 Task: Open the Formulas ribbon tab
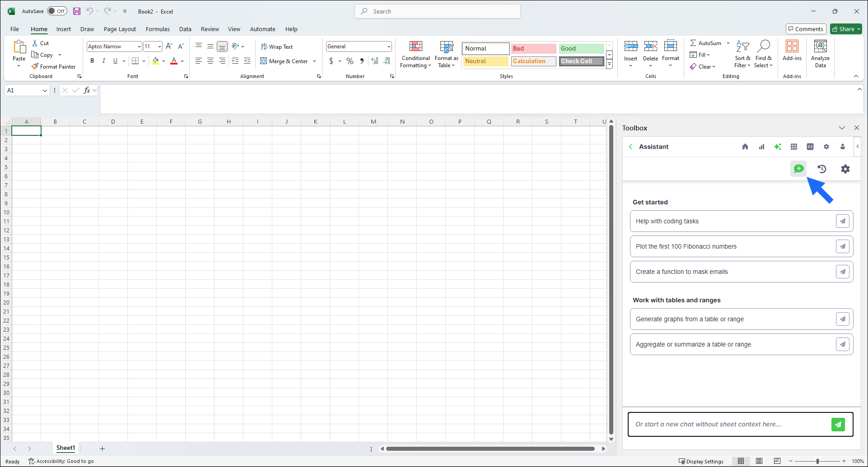pos(158,29)
